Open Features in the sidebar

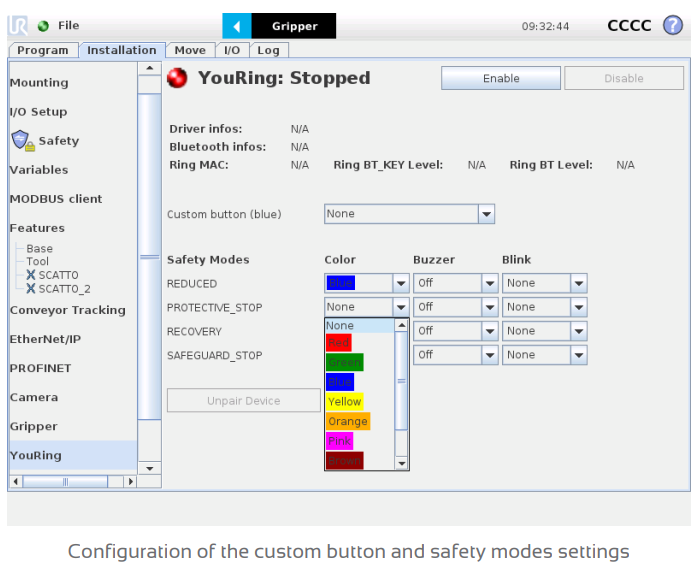(x=37, y=228)
